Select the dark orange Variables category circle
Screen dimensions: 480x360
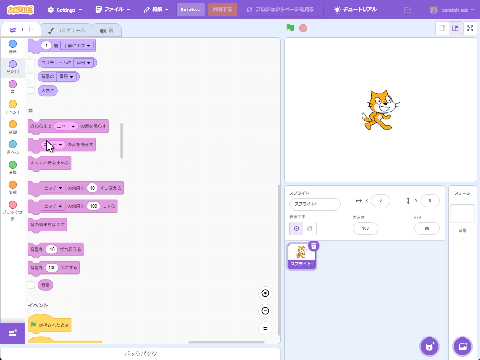click(13, 185)
